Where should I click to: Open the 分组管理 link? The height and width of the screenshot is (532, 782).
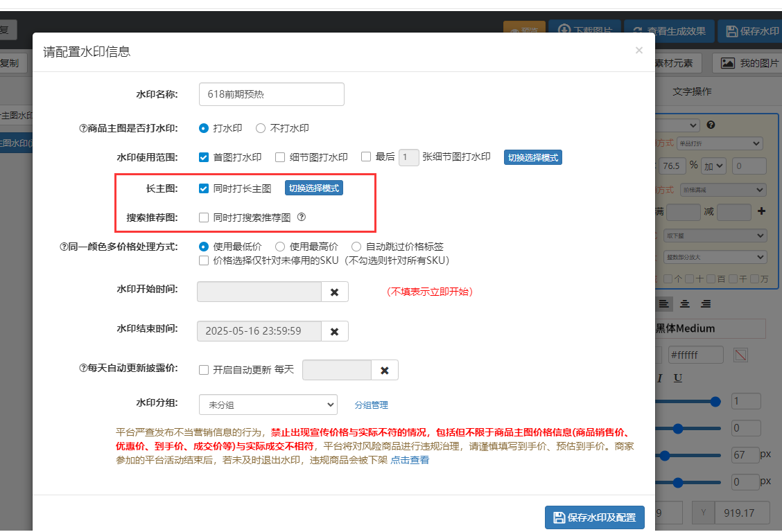(371, 405)
